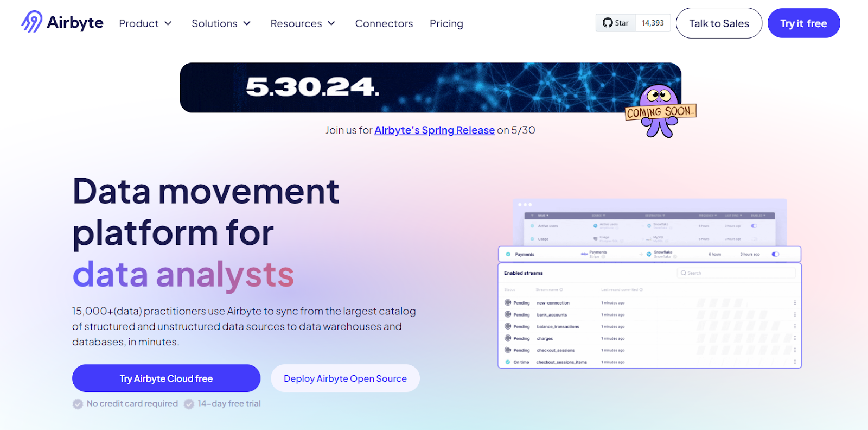This screenshot has height=430, width=868.
Task: Click the 6 hours frequency in Payments row
Action: (x=714, y=254)
